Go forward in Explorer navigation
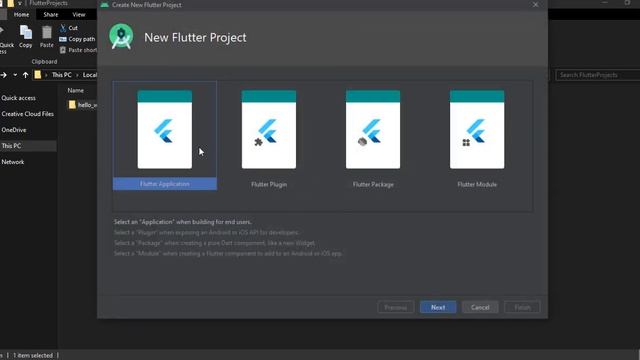The height and width of the screenshot is (360, 640). [x=4, y=75]
